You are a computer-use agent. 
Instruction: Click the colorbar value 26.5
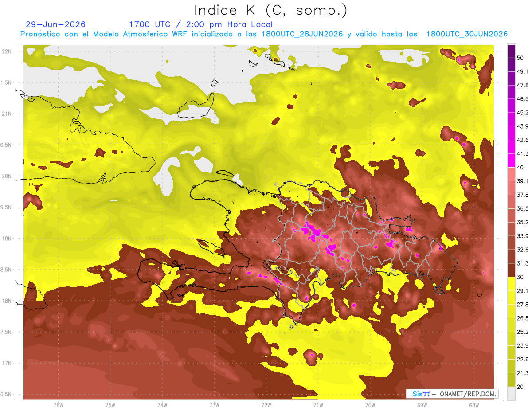[x=522, y=318]
